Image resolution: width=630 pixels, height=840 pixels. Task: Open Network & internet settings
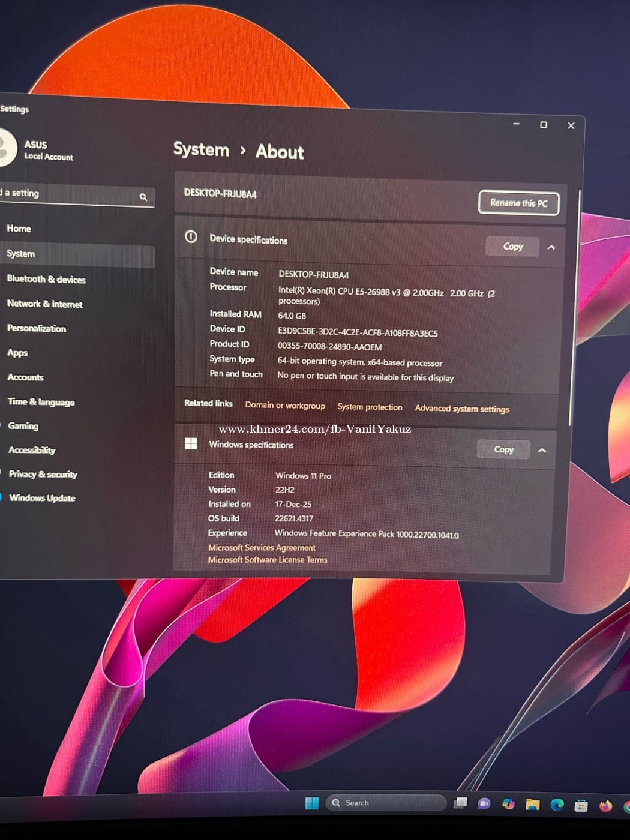pos(45,304)
